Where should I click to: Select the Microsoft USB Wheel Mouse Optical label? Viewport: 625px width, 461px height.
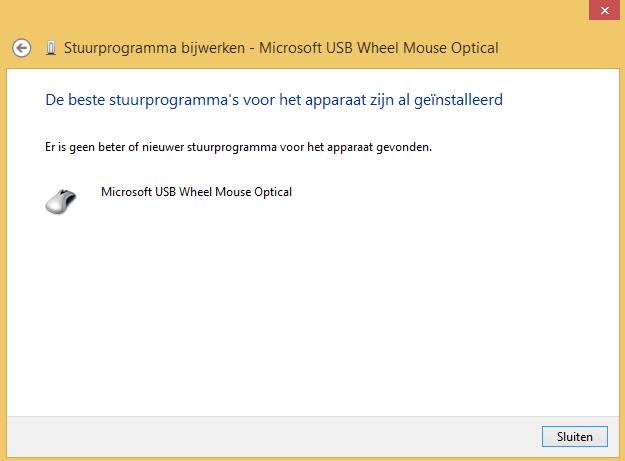[x=196, y=191]
